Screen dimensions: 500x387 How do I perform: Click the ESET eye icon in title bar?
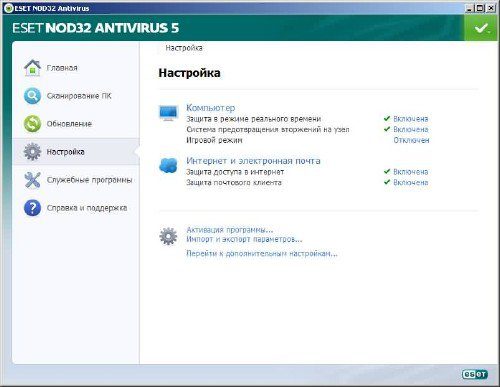click(9, 8)
